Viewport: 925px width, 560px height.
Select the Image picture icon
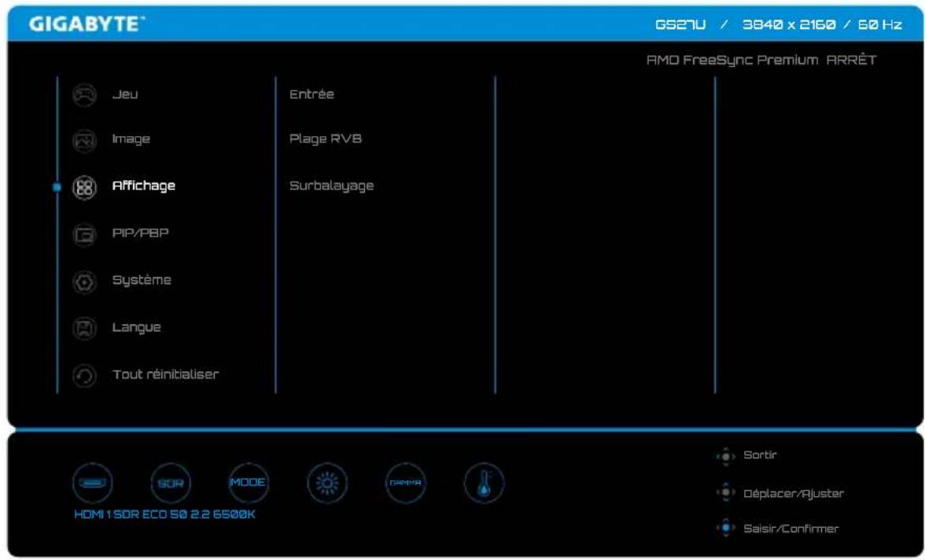(x=84, y=141)
